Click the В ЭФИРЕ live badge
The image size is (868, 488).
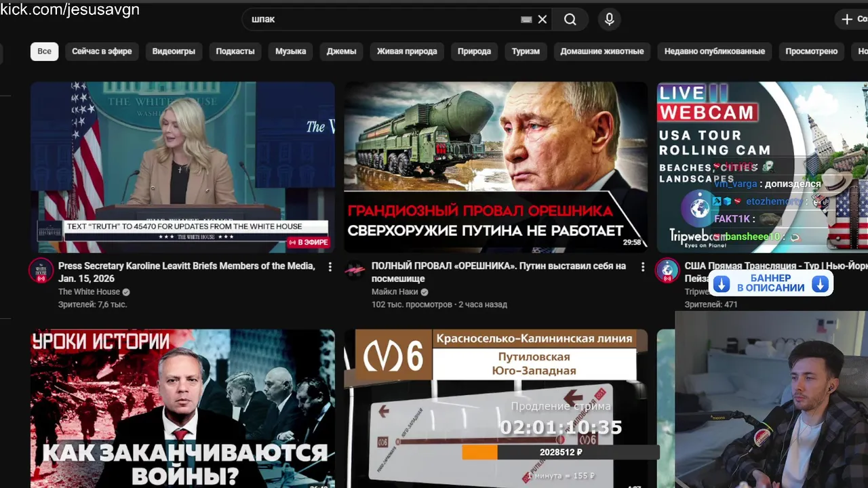coord(309,242)
